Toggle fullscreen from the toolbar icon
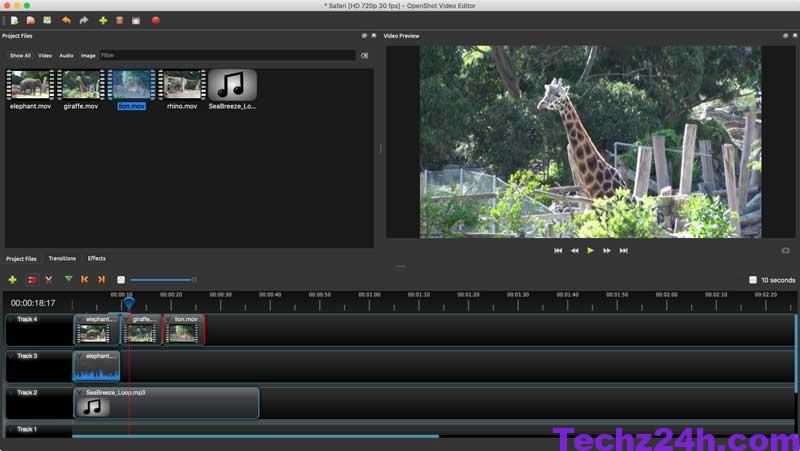 tap(136, 20)
